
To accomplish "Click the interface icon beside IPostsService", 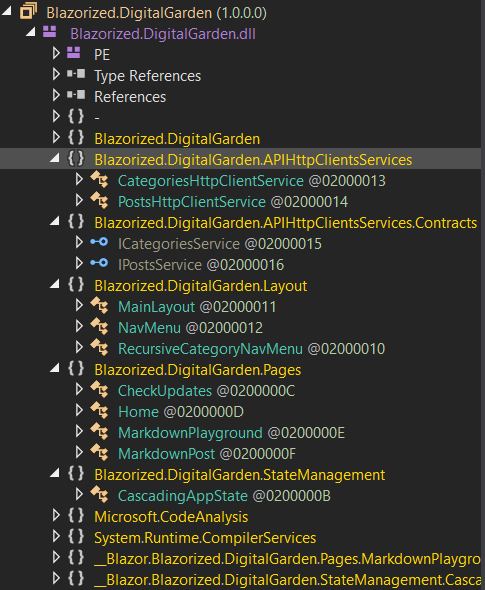I will coord(99,263).
